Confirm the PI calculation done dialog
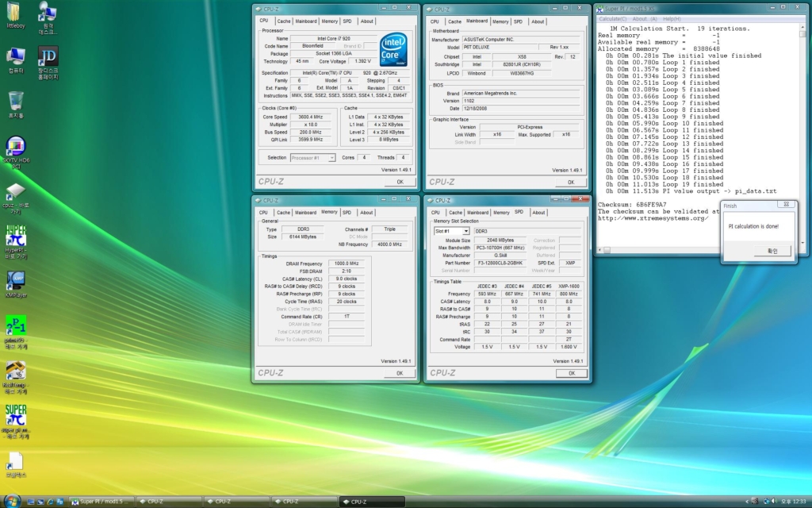This screenshot has width=812, height=508. point(772,251)
